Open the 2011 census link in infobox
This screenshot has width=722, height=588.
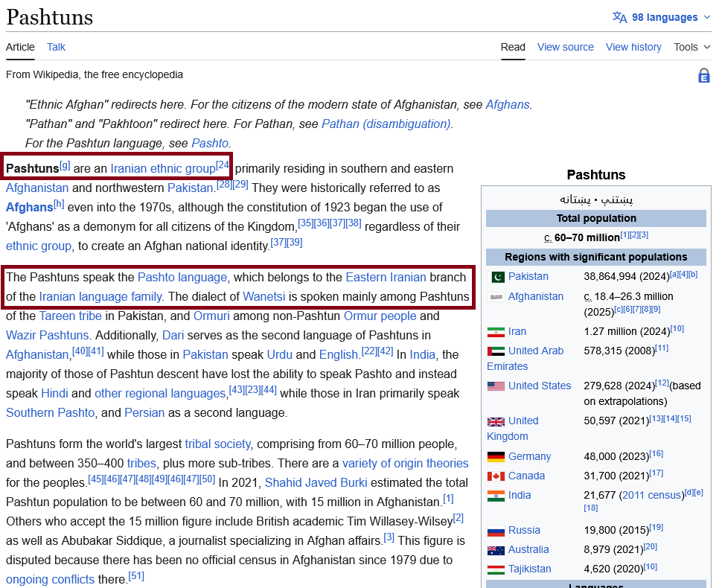pos(651,496)
